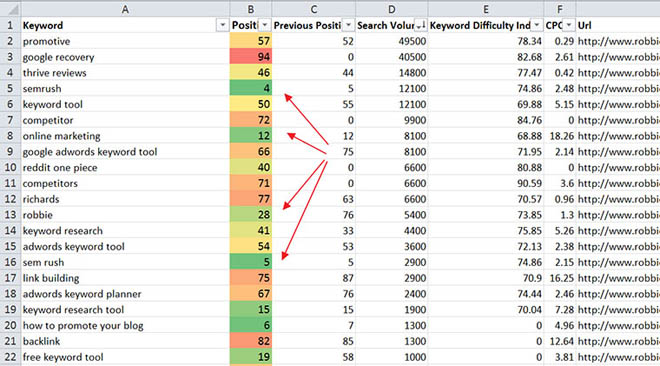Click the search volume cell 49500
The height and width of the screenshot is (366, 660).
391,41
